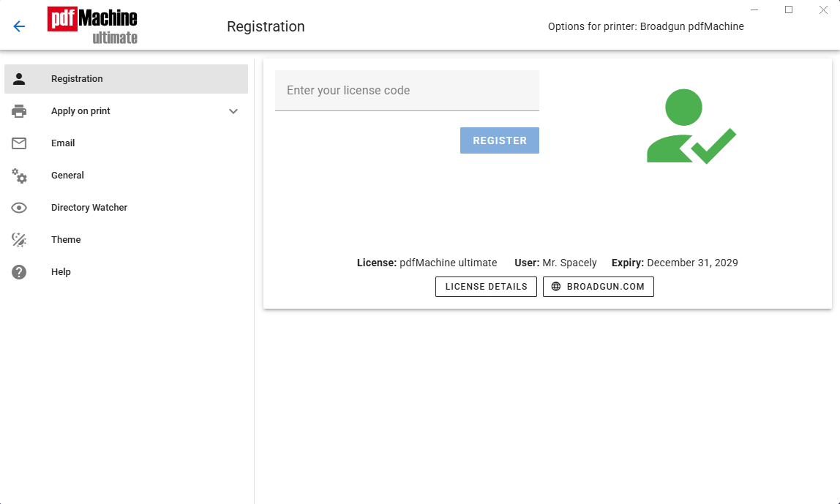
Task: Click the envelope Email icon
Action: [x=19, y=143]
